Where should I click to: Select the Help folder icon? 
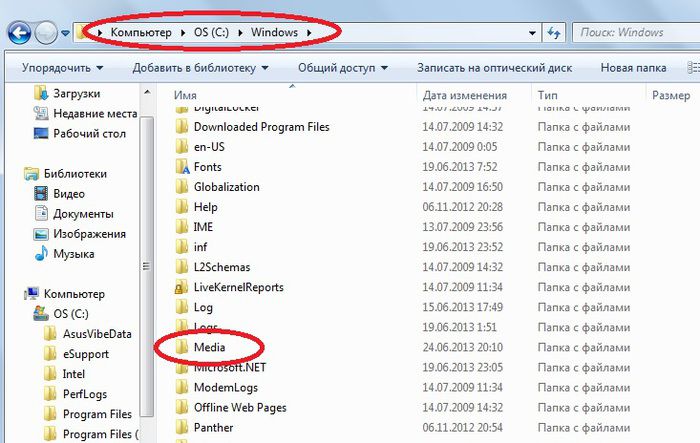182,207
